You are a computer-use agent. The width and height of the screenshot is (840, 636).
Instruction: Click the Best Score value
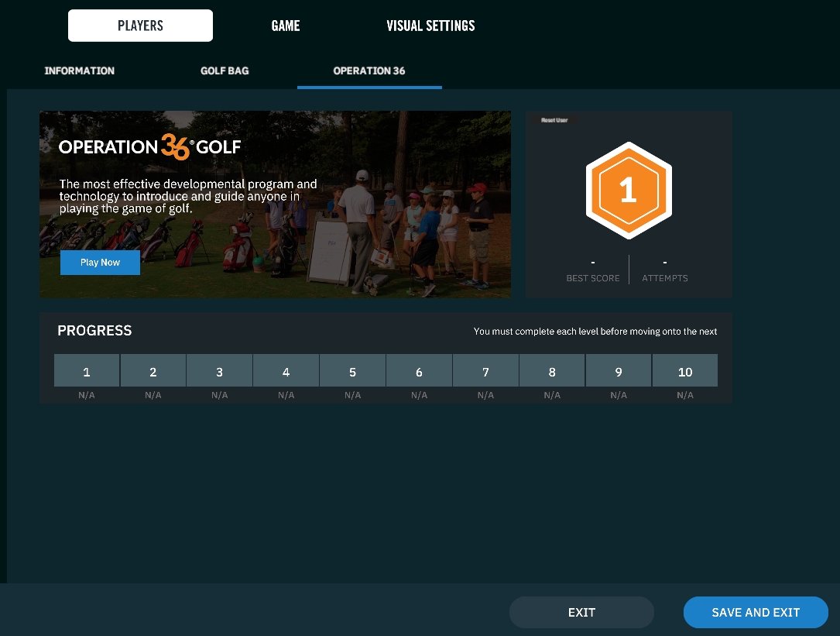[593, 263]
